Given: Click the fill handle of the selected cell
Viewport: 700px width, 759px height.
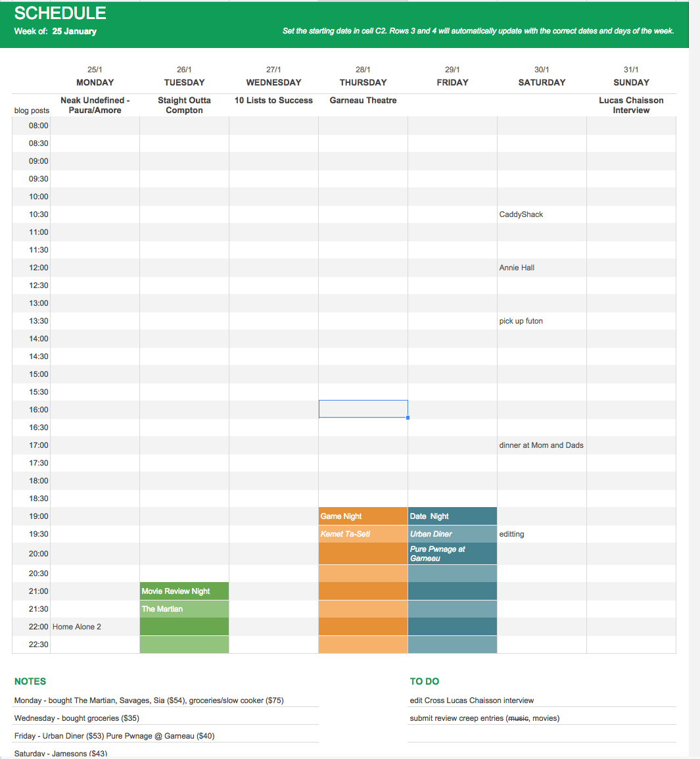Looking at the screenshot, I should 408,418.
